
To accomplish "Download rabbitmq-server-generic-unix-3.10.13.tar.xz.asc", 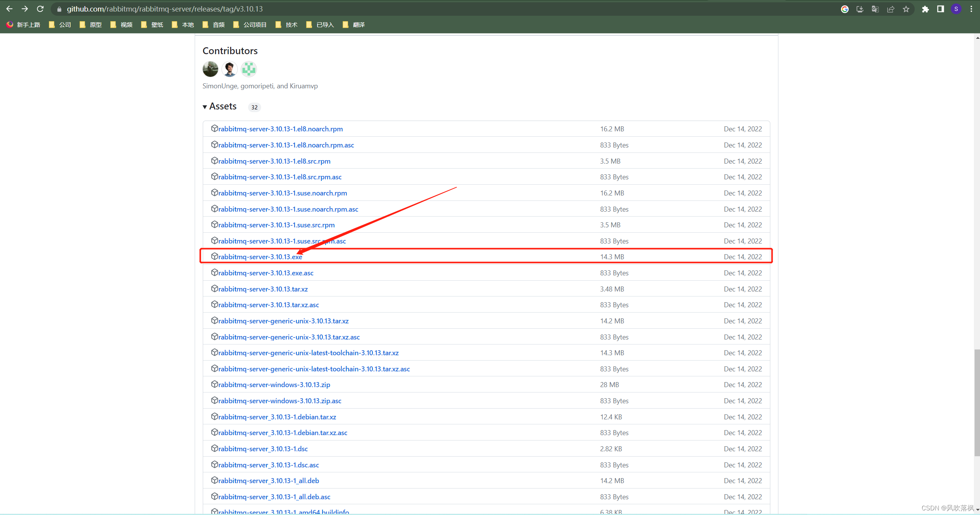I will pos(289,337).
